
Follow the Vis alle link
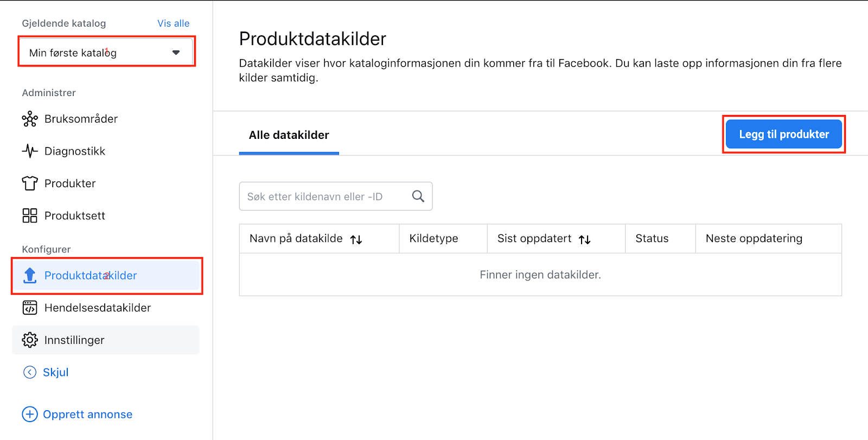click(173, 23)
